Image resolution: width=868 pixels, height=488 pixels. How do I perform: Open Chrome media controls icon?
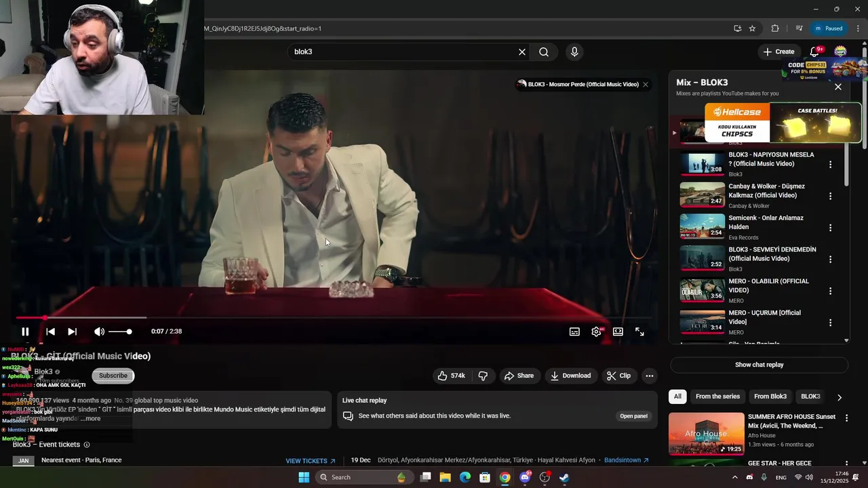[x=799, y=28]
